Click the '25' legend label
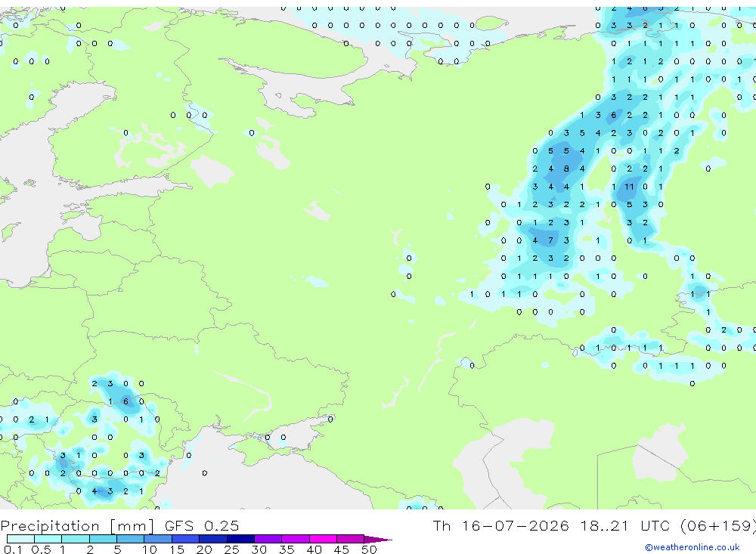 231,549
